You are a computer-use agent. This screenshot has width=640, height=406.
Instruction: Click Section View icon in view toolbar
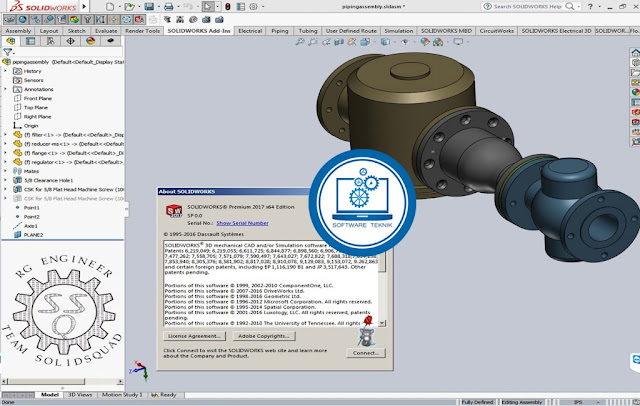pos(339,42)
